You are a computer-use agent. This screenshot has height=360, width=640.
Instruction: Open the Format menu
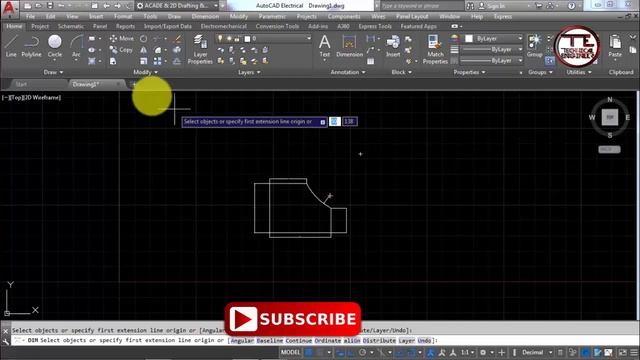tap(123, 16)
